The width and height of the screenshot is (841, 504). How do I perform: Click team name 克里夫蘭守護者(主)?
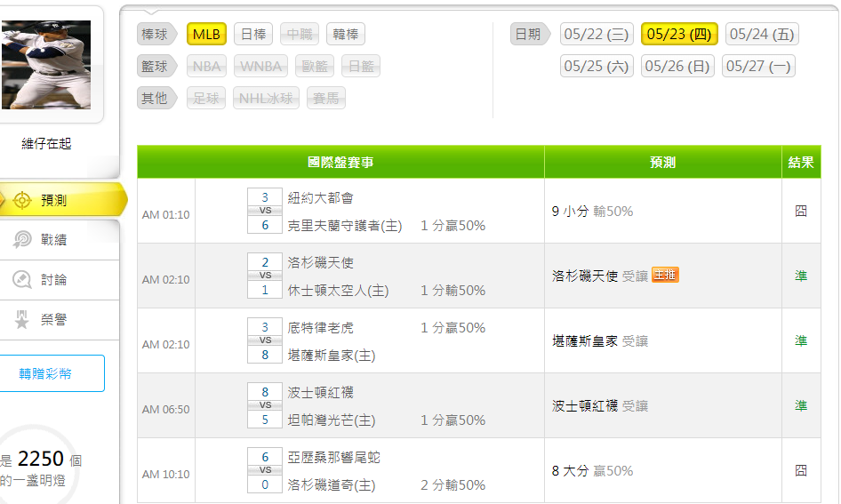344,226
